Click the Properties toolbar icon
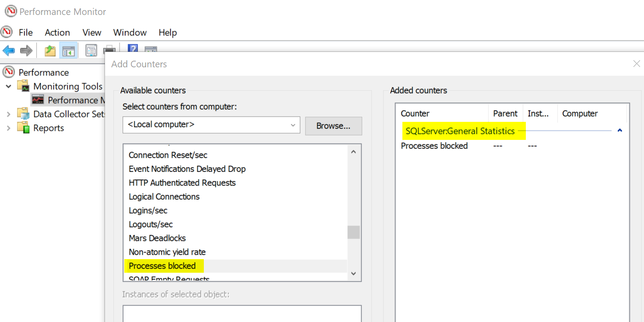 point(91,51)
